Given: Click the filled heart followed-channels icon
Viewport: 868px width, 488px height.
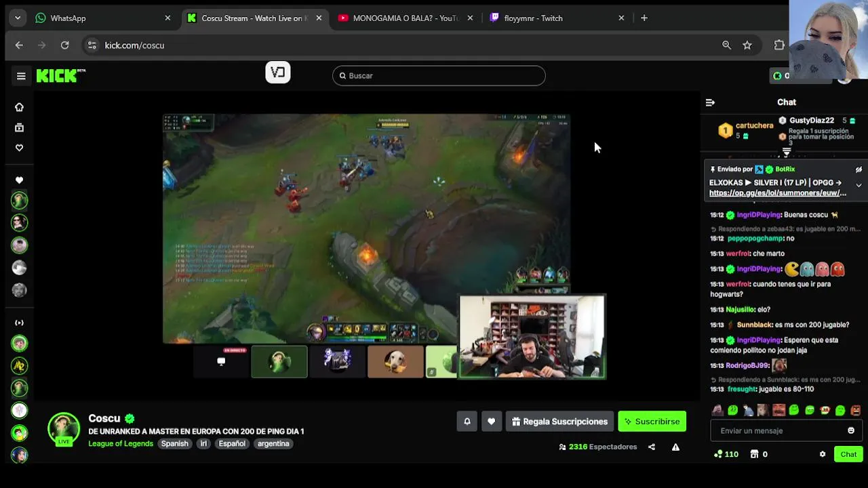Looking at the screenshot, I should pyautogui.click(x=19, y=180).
